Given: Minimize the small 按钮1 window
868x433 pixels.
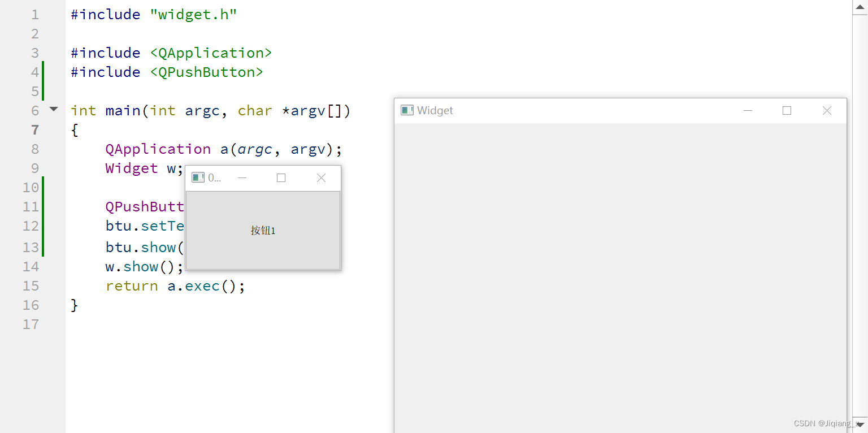Looking at the screenshot, I should point(242,177).
